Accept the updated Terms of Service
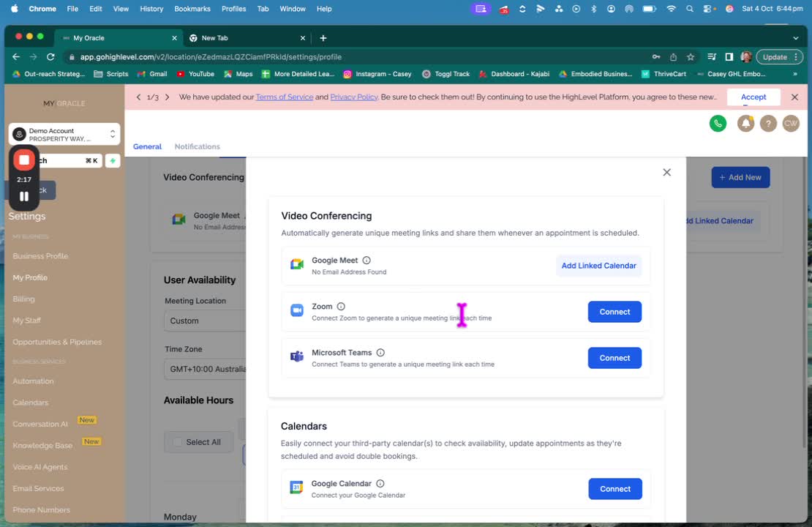 click(x=753, y=97)
